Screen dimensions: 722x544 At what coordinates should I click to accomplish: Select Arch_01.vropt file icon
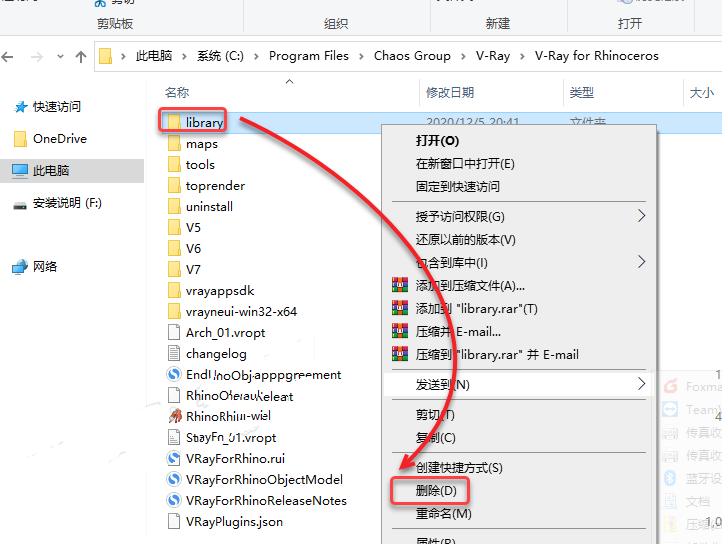[174, 333]
